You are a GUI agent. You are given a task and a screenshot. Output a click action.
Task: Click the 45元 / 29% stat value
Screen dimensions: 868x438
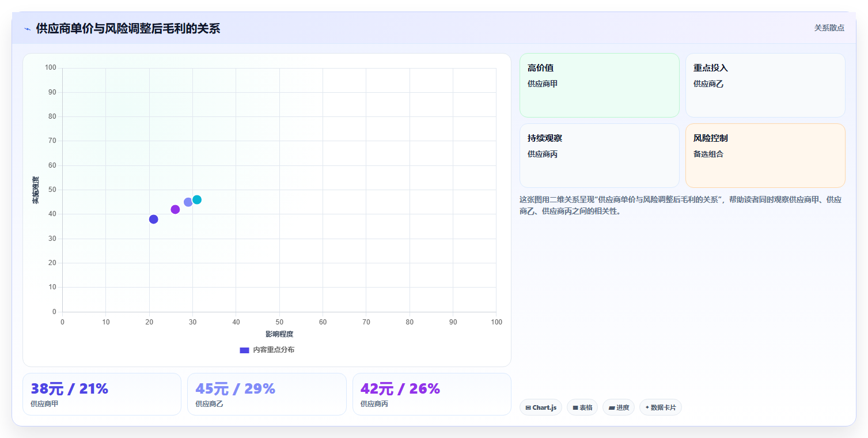pos(235,389)
